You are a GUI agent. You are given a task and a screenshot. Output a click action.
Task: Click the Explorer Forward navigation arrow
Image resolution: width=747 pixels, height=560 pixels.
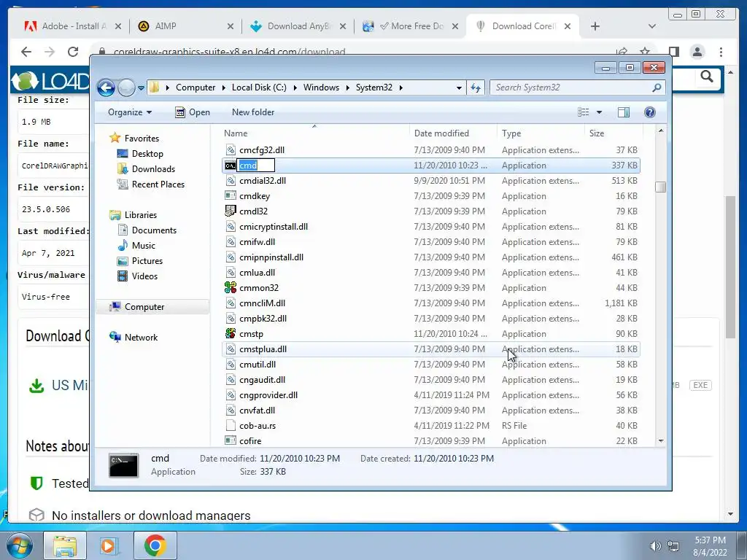(126, 87)
